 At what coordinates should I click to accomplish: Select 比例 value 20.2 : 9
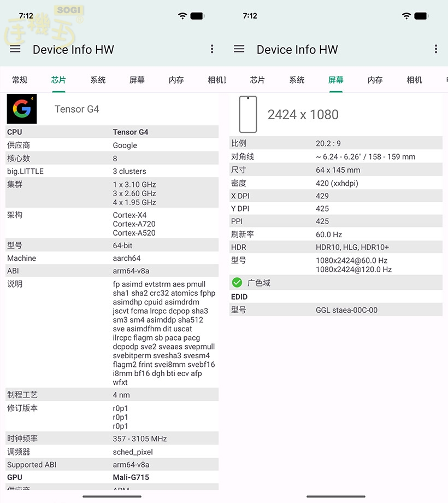click(x=328, y=143)
